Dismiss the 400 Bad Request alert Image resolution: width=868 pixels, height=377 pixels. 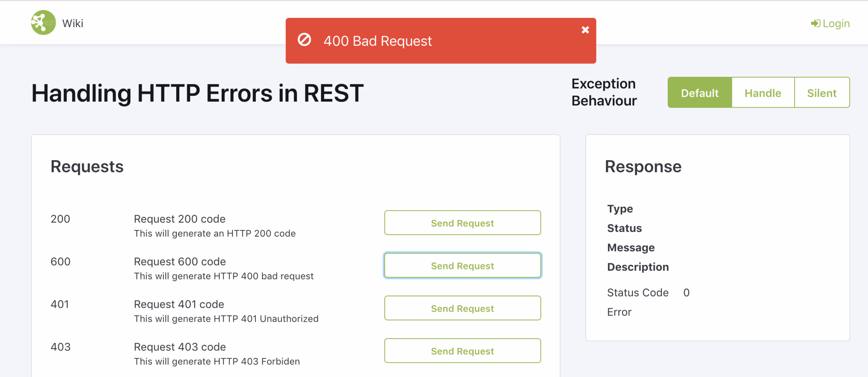585,30
